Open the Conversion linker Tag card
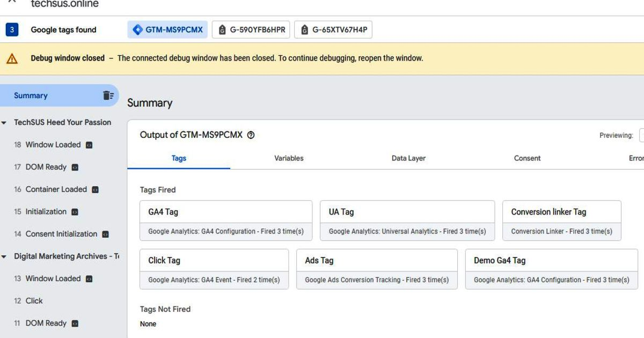The width and height of the screenshot is (644, 338). [562, 221]
